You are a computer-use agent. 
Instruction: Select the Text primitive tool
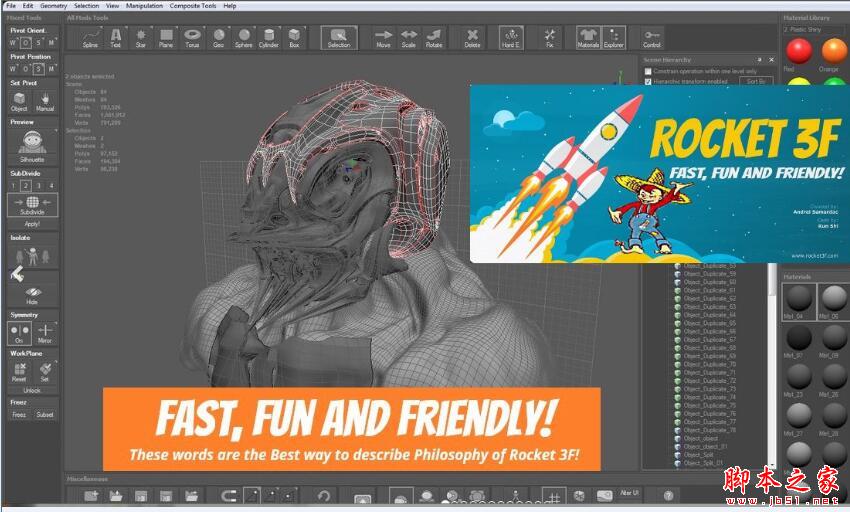[115, 38]
